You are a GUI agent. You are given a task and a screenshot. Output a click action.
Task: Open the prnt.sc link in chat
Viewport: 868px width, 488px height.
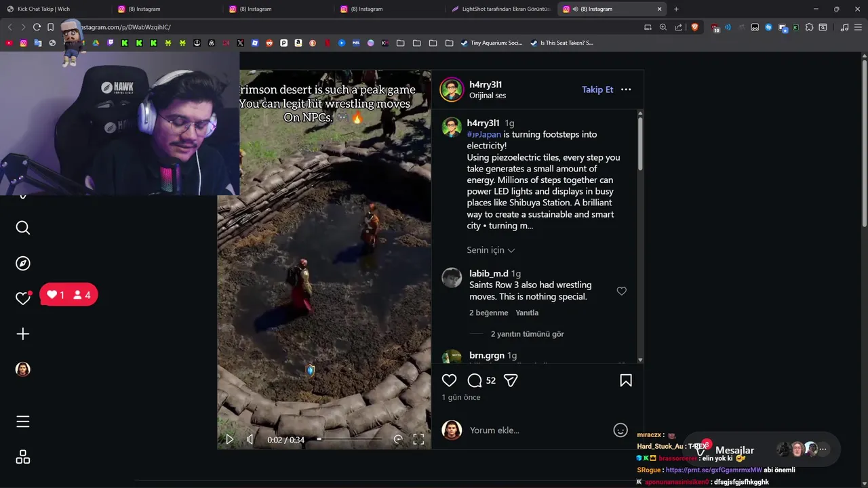[714, 470]
